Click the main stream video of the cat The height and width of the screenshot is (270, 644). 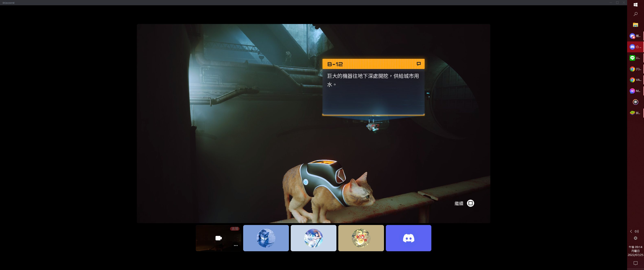pyautogui.click(x=314, y=123)
